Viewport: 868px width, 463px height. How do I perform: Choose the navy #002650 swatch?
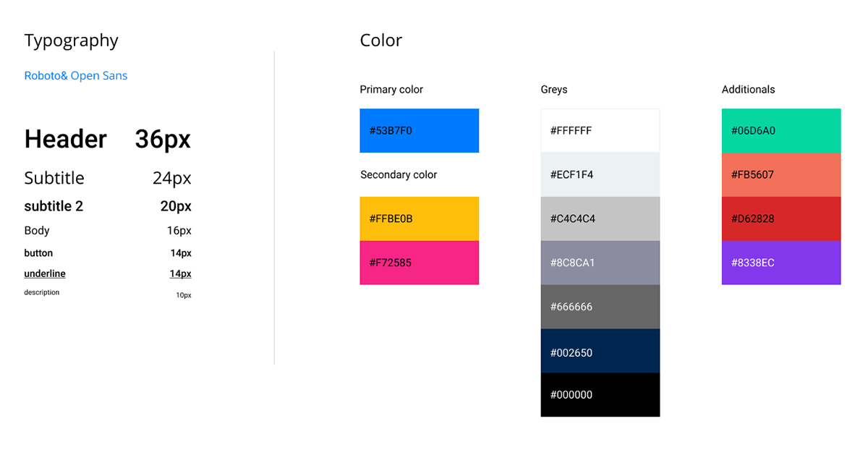[x=600, y=351]
